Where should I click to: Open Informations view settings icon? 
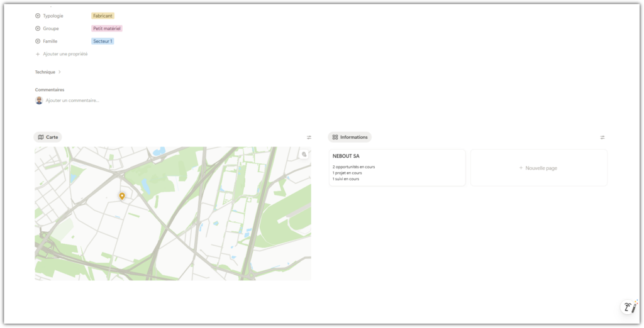click(602, 138)
